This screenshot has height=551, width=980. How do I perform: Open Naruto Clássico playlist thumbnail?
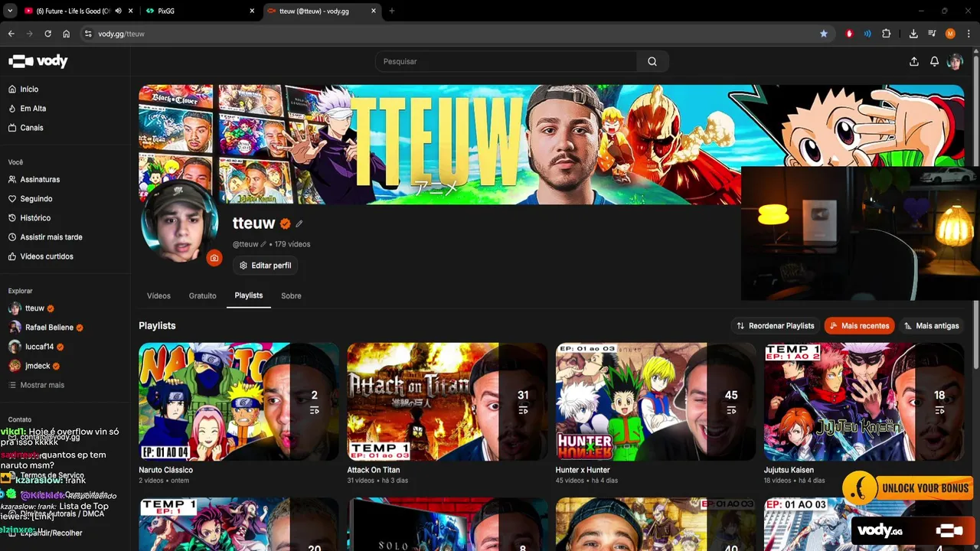click(239, 402)
